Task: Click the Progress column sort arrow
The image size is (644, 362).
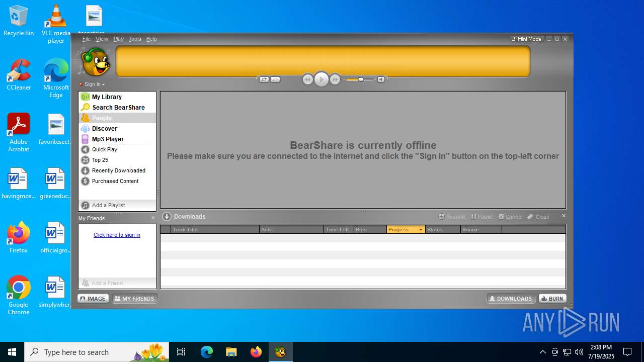Action: (421, 230)
